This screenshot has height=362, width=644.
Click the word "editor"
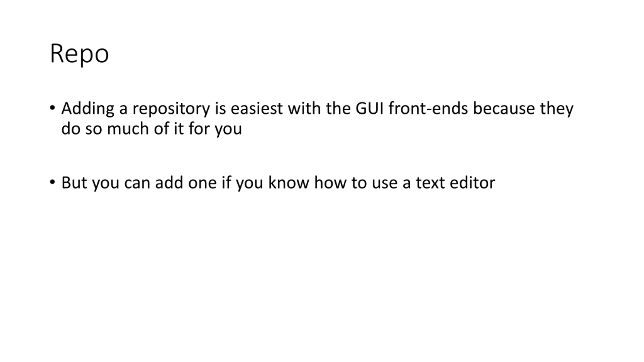472,183
